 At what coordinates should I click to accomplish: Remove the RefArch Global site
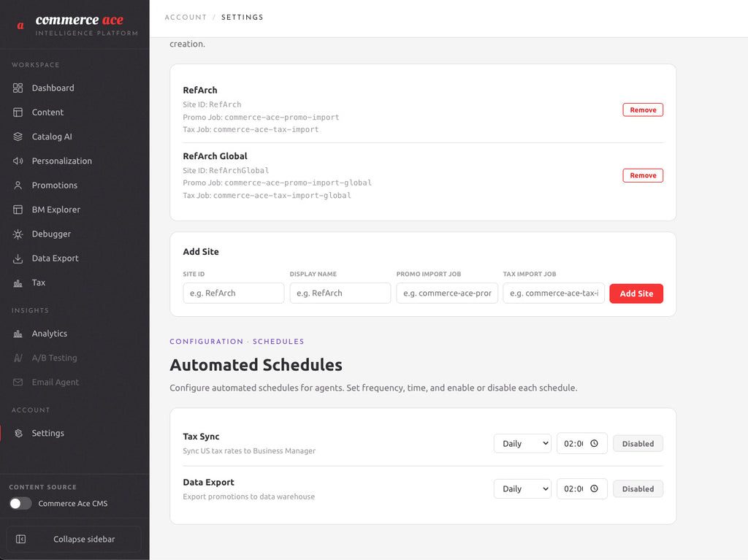click(x=643, y=175)
